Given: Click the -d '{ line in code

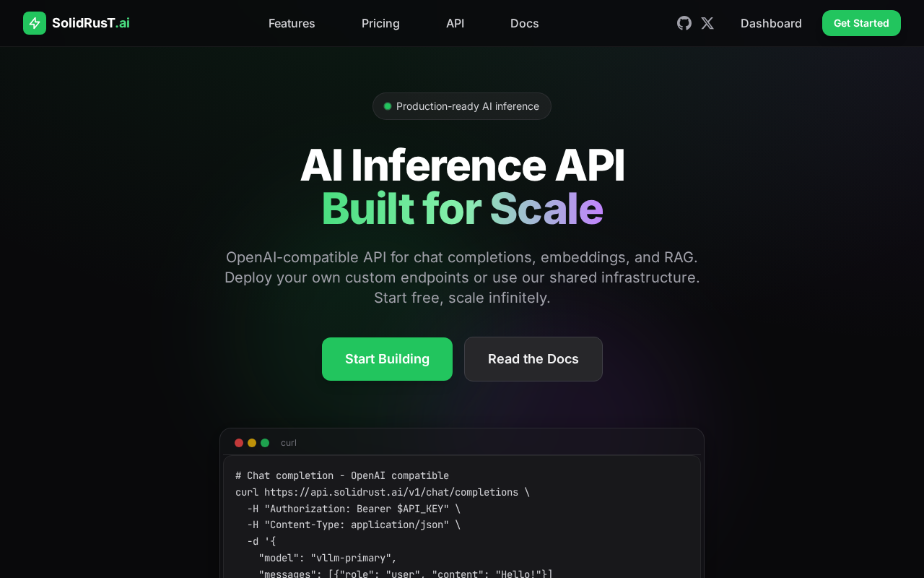Looking at the screenshot, I should pyautogui.click(x=261, y=541).
